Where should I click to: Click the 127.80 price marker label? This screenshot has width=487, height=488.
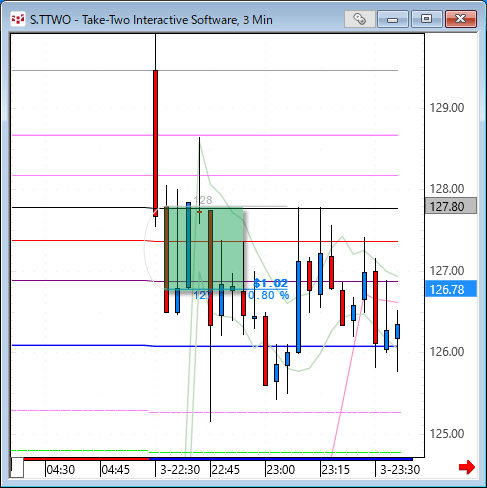[451, 206]
